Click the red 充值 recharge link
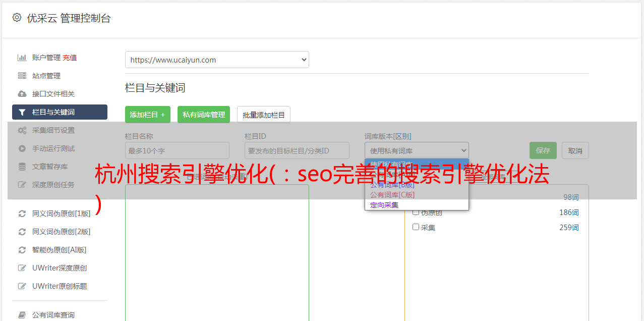The width and height of the screenshot is (644, 321). tap(70, 58)
